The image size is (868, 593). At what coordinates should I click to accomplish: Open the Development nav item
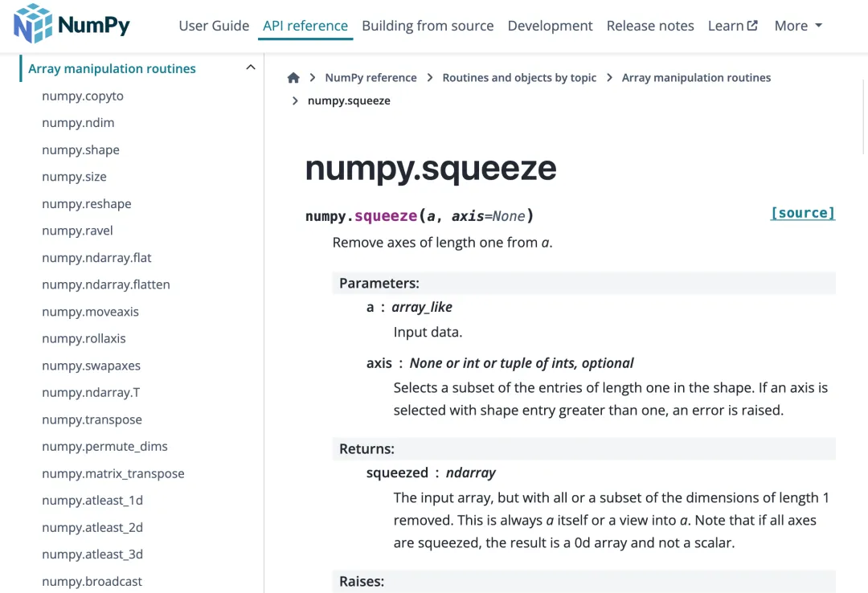click(551, 26)
